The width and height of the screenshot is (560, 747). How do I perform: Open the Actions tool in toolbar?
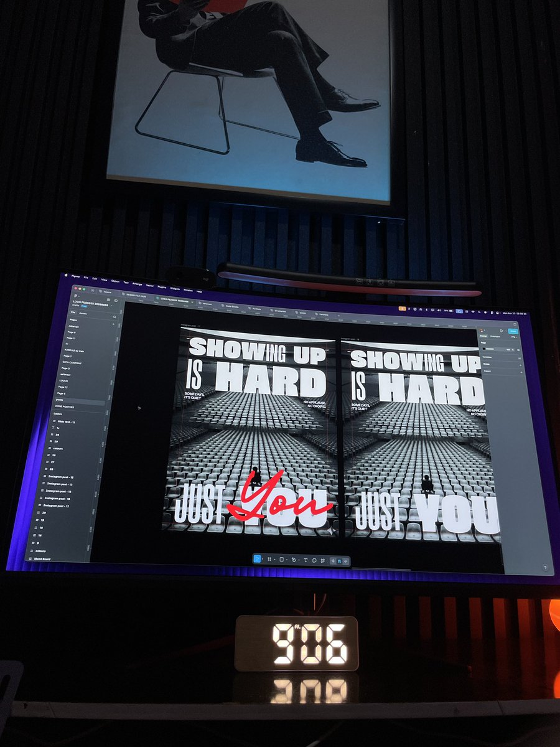(x=323, y=561)
